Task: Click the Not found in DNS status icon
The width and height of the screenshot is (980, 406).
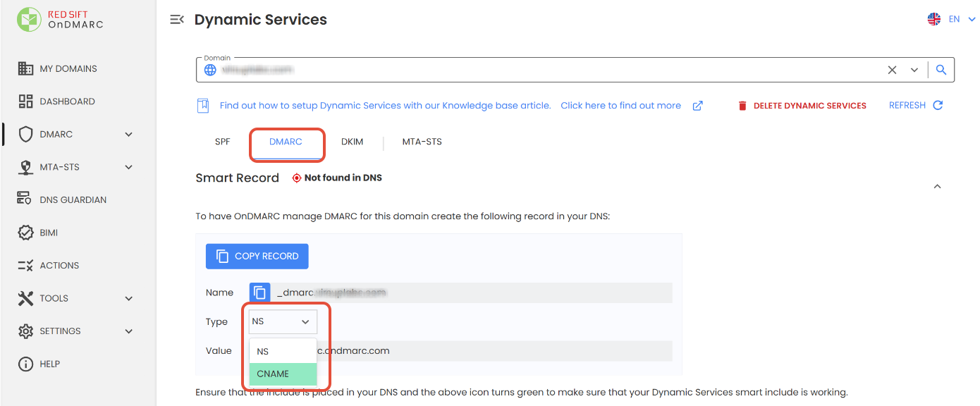Action: click(x=297, y=178)
